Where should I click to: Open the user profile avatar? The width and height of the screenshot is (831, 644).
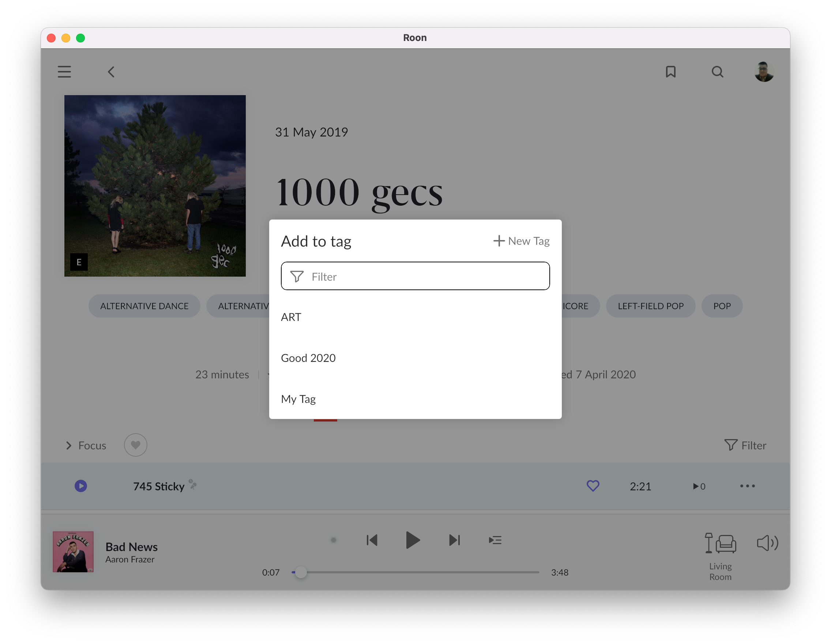[x=764, y=72]
